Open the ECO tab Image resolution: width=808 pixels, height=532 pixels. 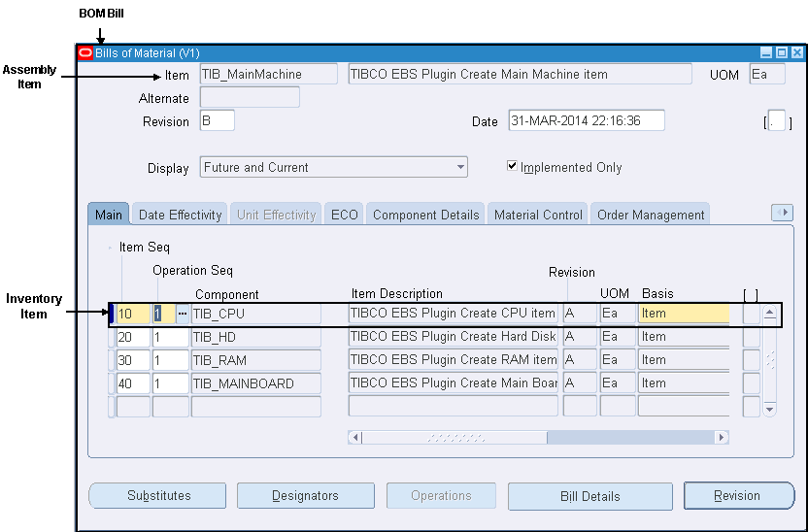pos(344,215)
